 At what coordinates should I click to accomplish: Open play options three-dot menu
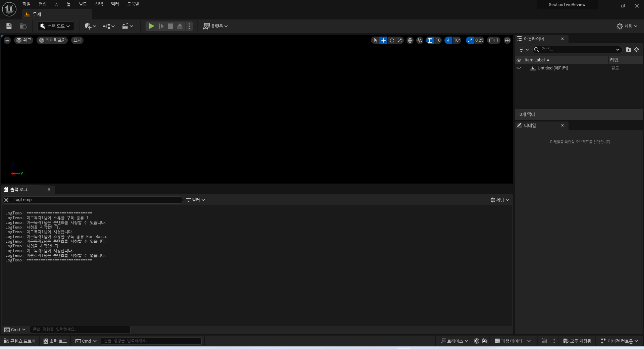coord(189,26)
